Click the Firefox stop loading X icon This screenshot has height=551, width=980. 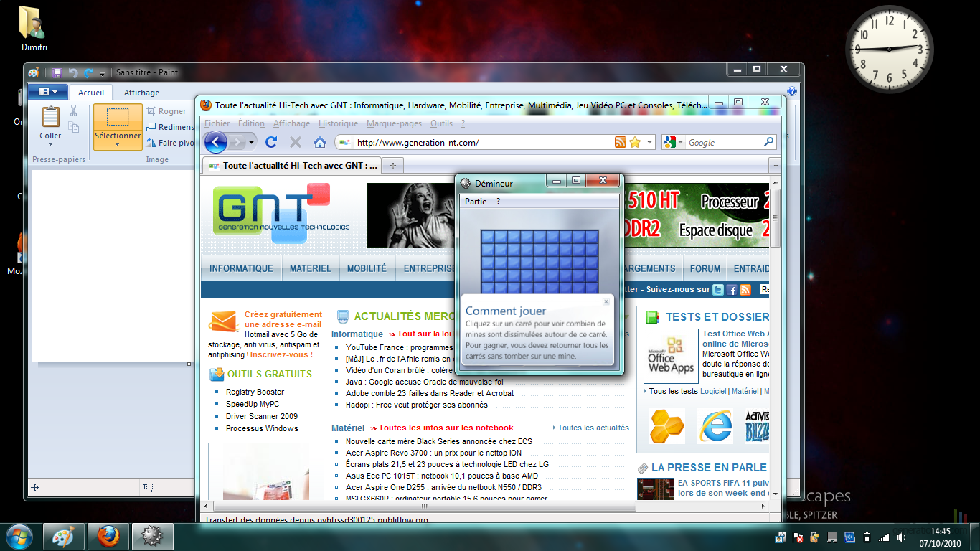295,142
